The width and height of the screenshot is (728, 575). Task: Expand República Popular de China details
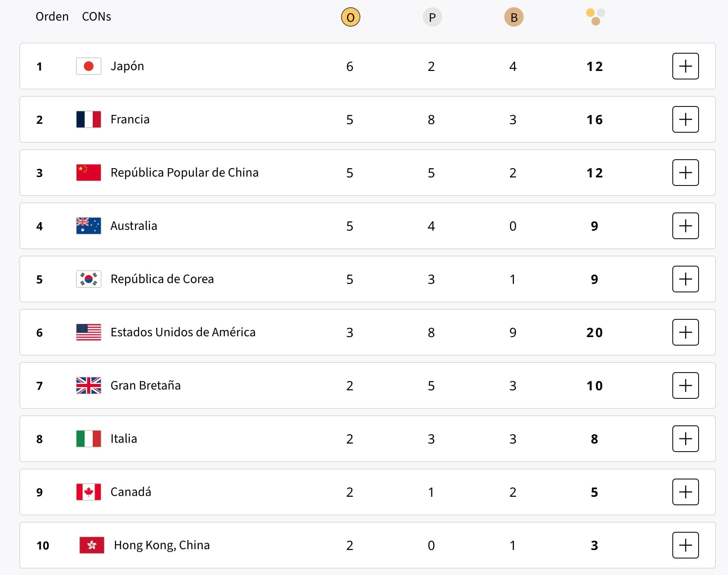(x=685, y=173)
